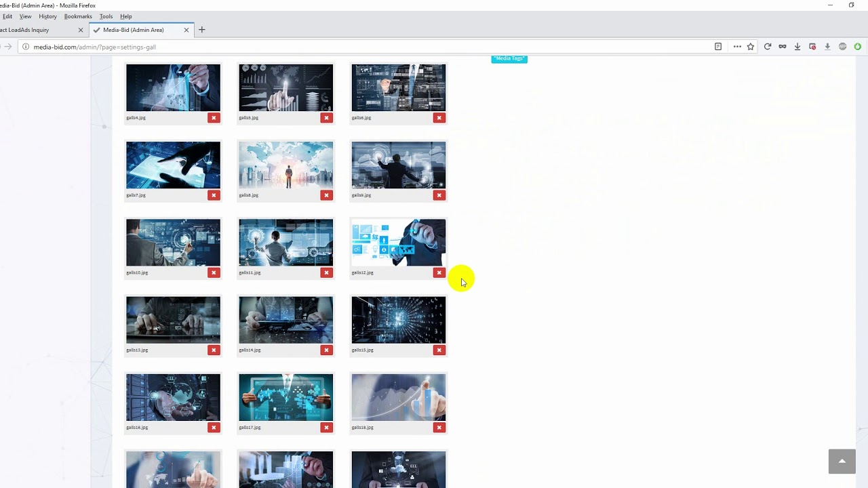
Task: Bookmark this page with star icon
Action: (751, 47)
